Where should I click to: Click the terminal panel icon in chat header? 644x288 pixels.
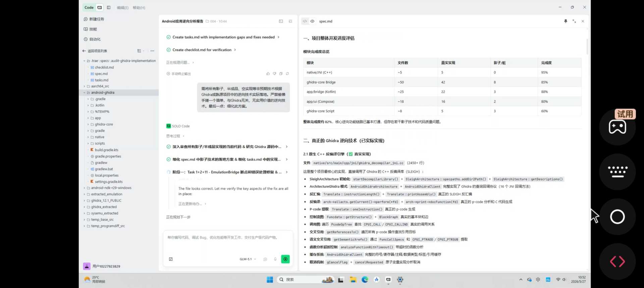tap(281, 21)
